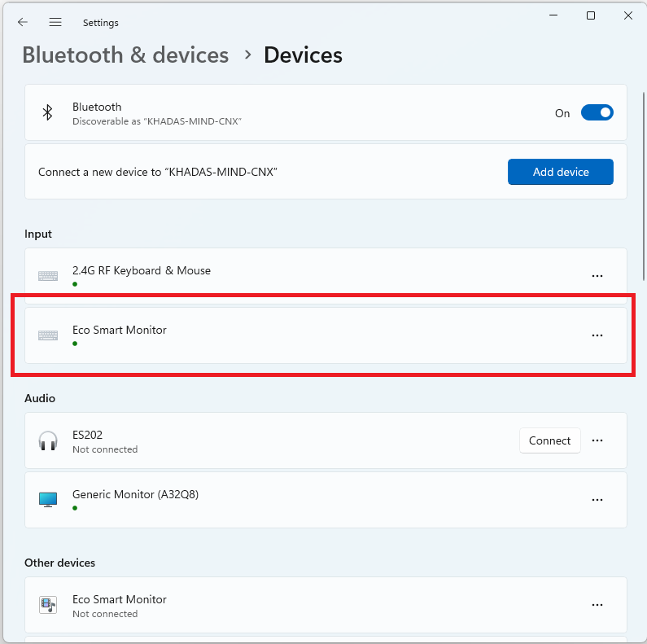
Task: Click the keyboard icon of Eco Smart Monitor
Action: (48, 335)
